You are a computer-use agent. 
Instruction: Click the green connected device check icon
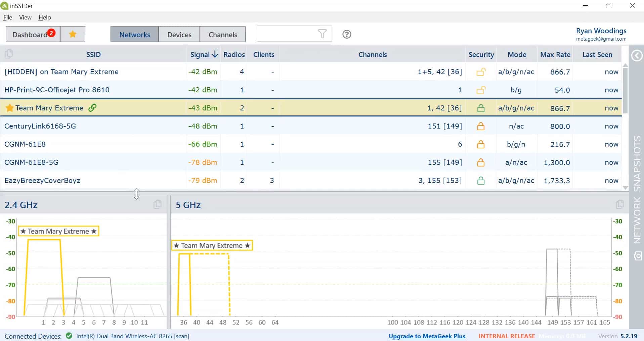tap(69, 336)
